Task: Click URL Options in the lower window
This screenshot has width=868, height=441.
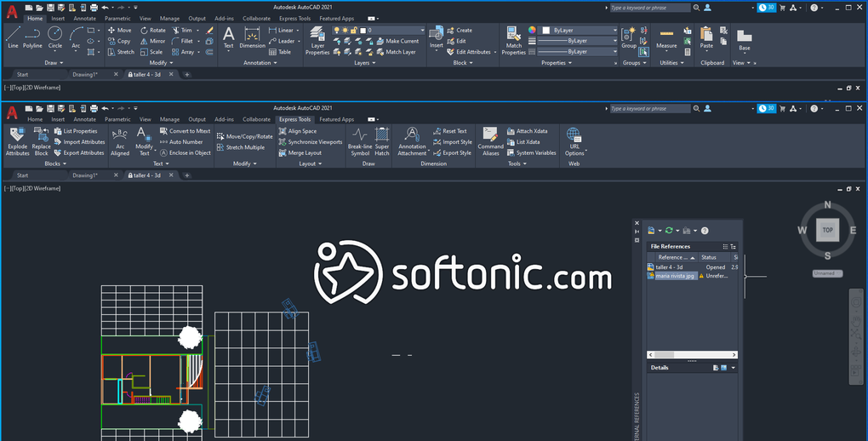Action: [574, 142]
